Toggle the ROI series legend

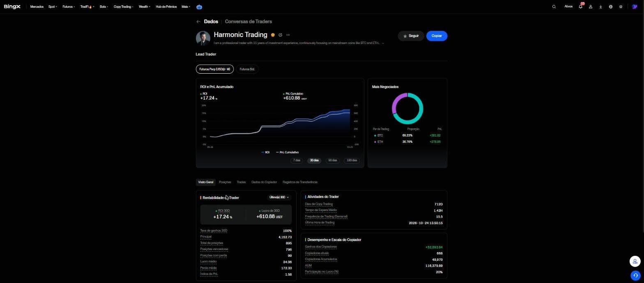coord(265,152)
